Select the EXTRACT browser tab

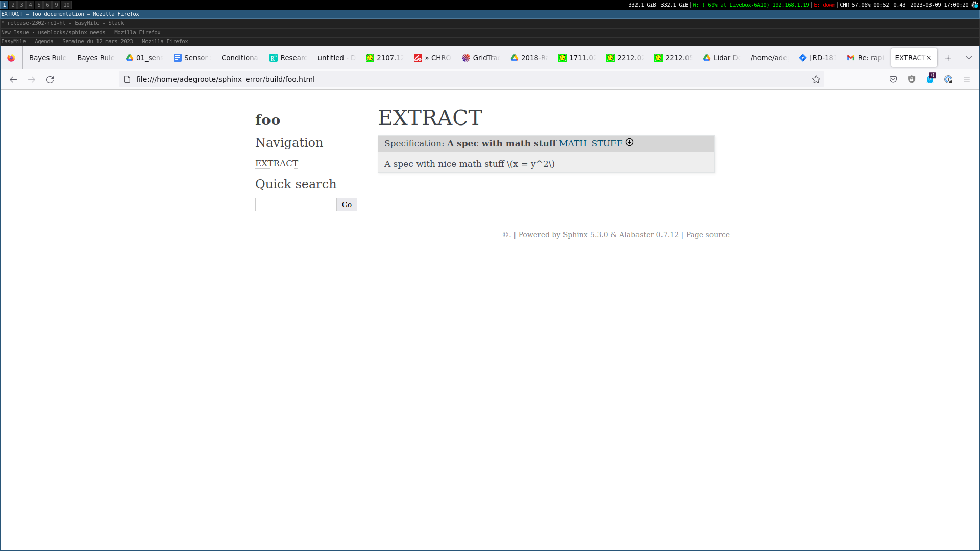(x=911, y=58)
